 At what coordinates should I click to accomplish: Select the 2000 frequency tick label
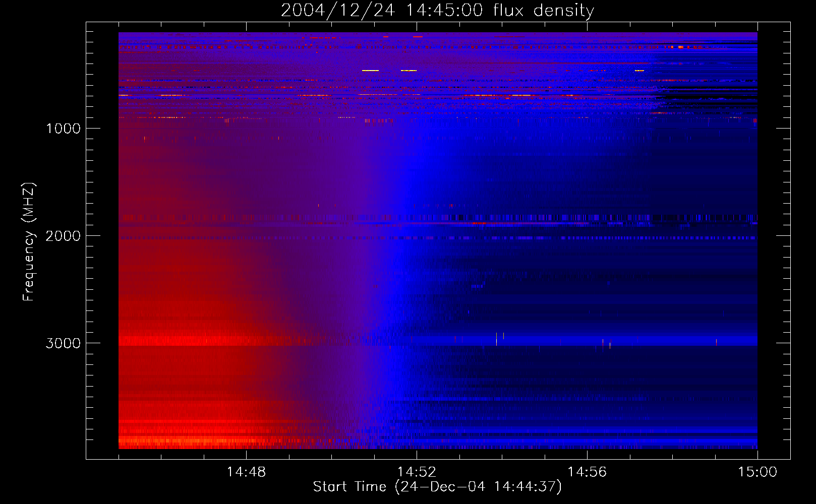[x=63, y=236]
